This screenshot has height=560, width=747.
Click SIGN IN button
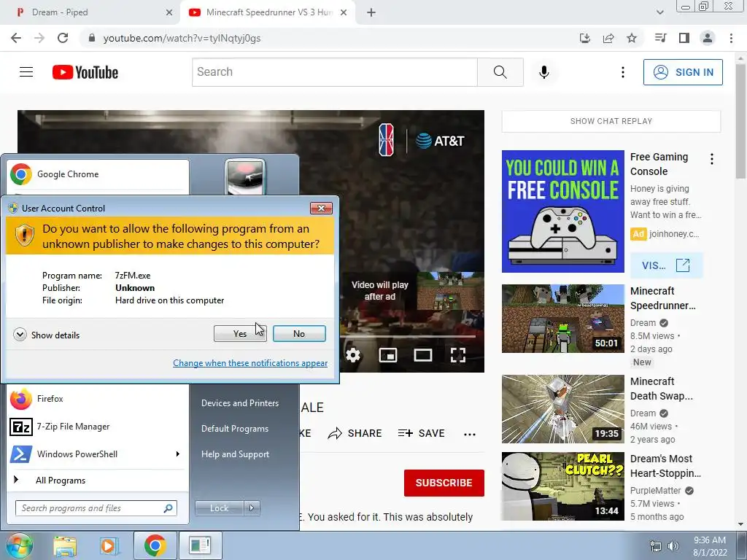point(683,72)
